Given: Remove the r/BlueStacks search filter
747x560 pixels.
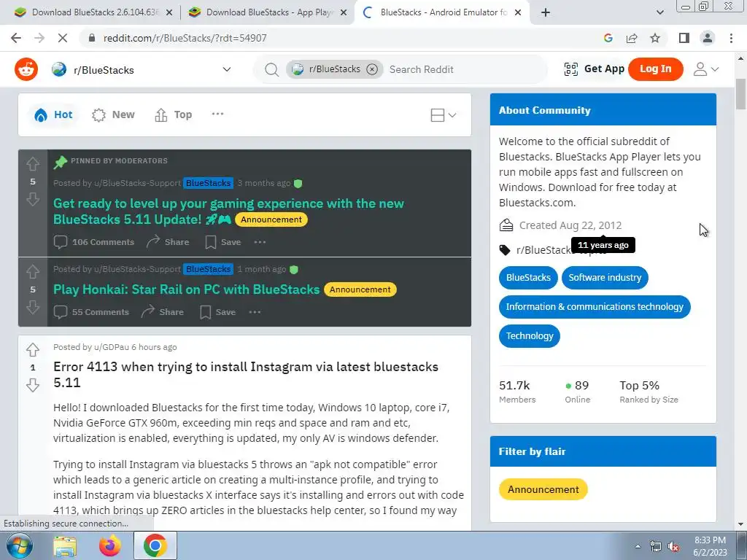Looking at the screenshot, I should 372,69.
